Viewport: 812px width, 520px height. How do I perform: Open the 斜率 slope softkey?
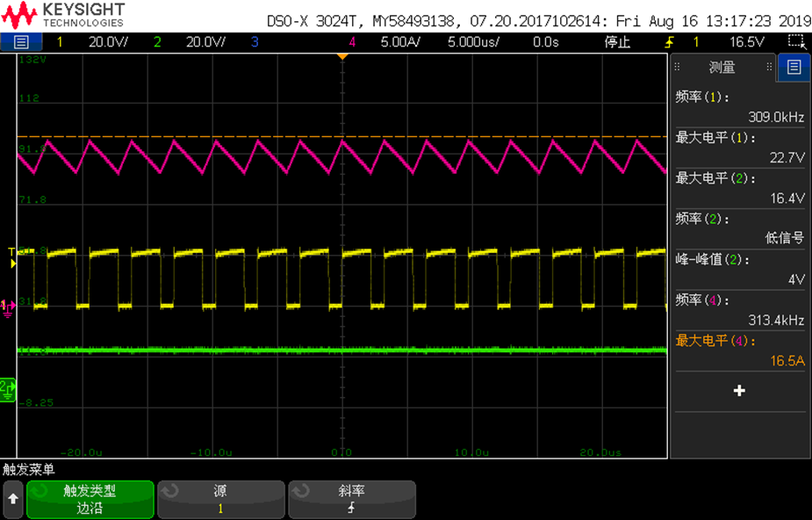point(352,499)
